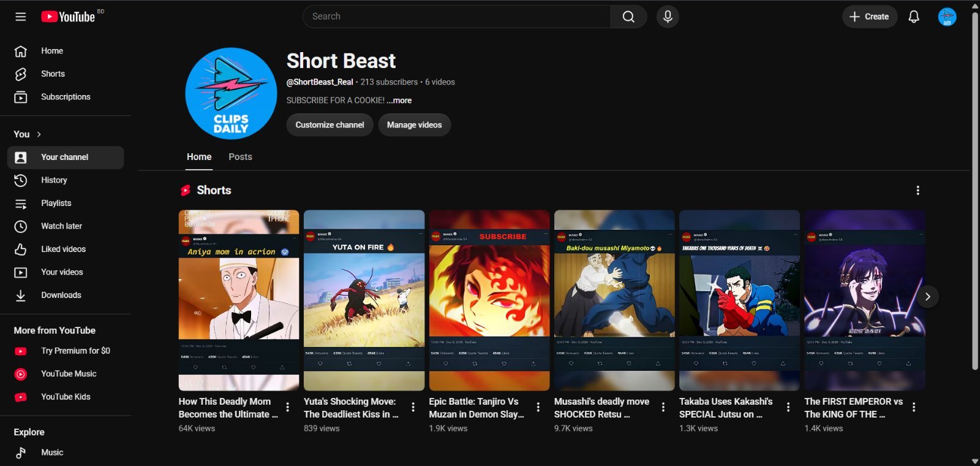Screen dimensions: 980x466
Task: Open 'Takaba Uses Kakashi's SPECIAL Jutsu' title link
Action: (x=726, y=408)
